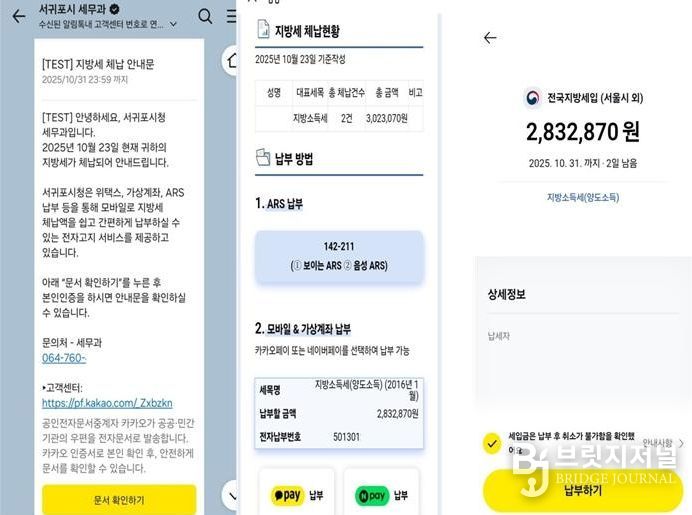Viewport: 692px width, 515px height.
Task: Click the yellow 문서 확인하기 button
Action: click(119, 500)
